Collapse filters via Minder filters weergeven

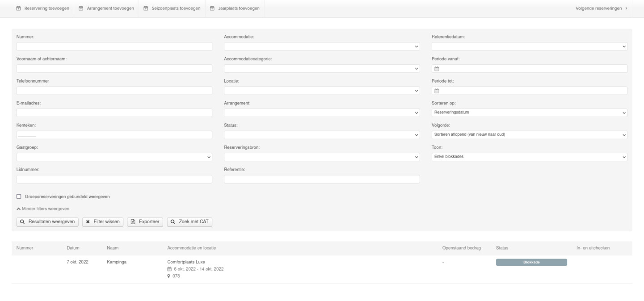tap(43, 209)
